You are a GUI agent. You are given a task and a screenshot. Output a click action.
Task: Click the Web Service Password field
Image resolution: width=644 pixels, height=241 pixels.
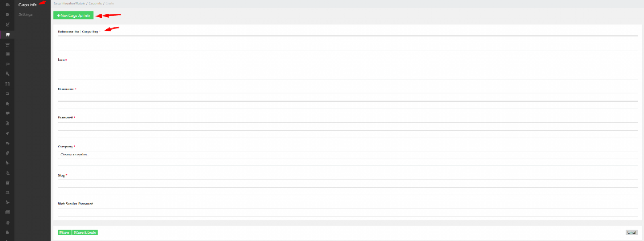[347, 212]
